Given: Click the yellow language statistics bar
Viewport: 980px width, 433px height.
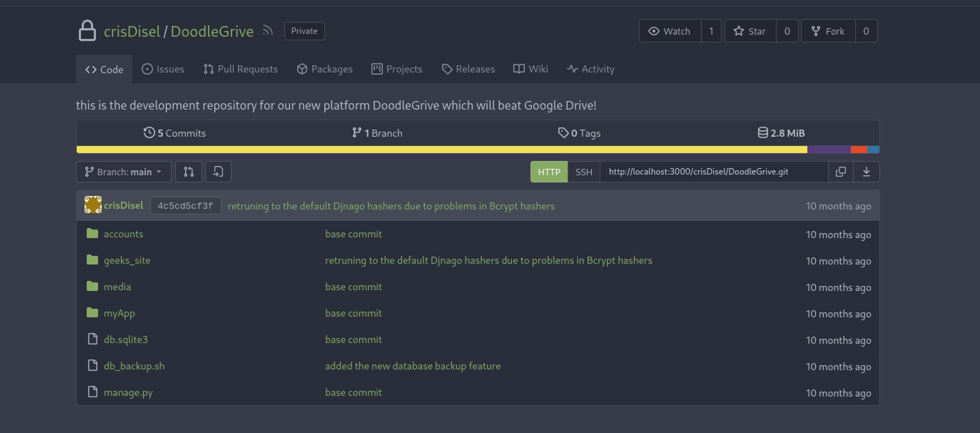Looking at the screenshot, I should [x=441, y=150].
